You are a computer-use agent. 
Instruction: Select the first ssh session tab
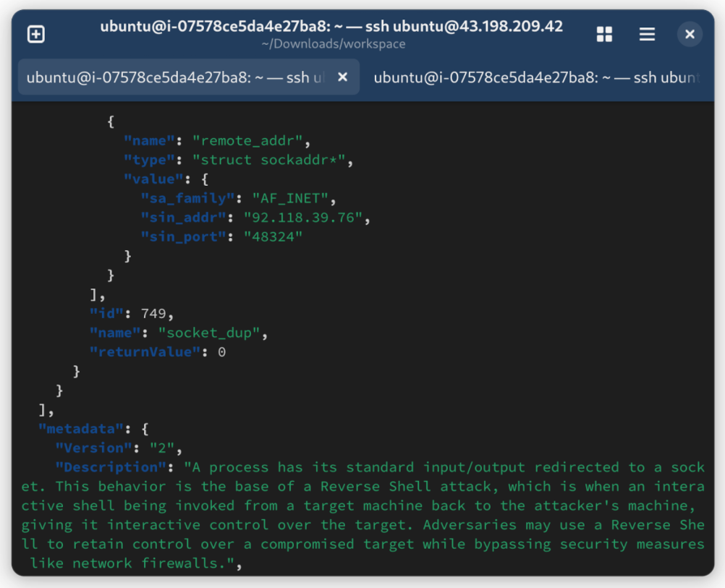pos(189,77)
